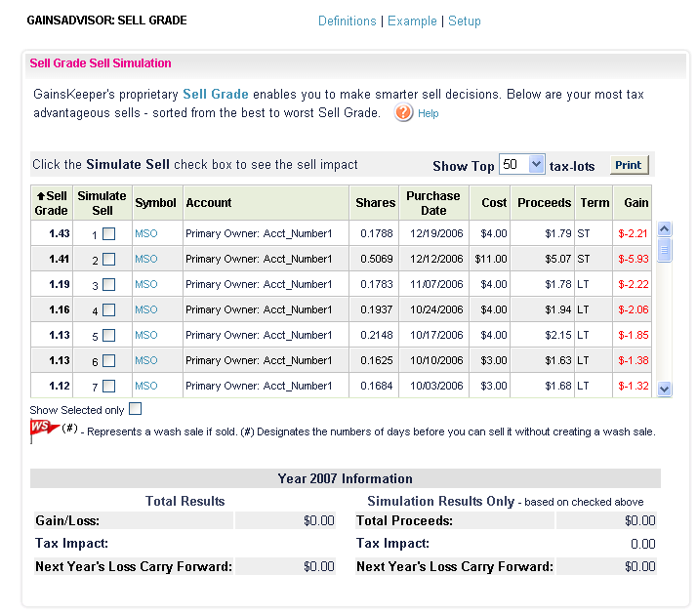Check Simulate Sell box for row 1
This screenshot has width=697, height=616.
pos(109,233)
